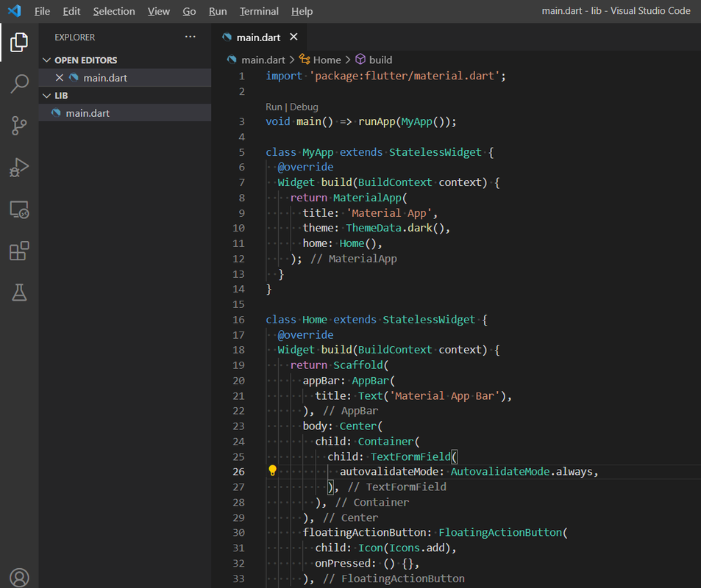This screenshot has width=701, height=588.
Task: Open the Search view in activity bar
Action: (19, 84)
